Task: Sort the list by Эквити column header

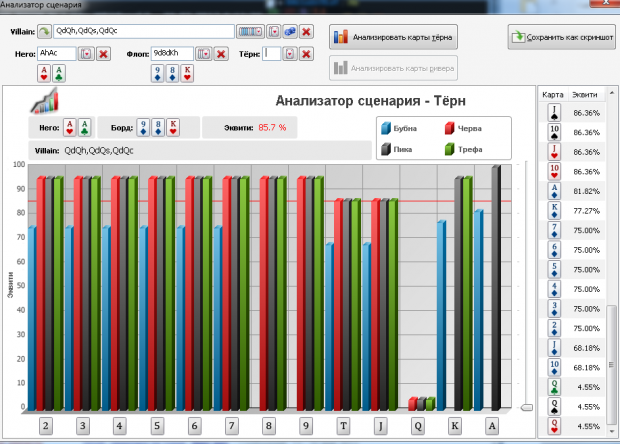Action: tap(585, 94)
